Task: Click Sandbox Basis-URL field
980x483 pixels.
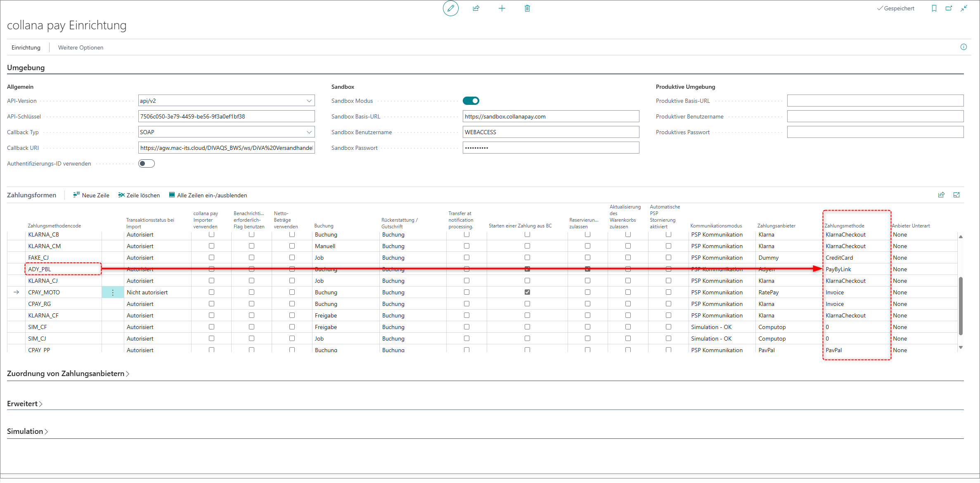Action: pyautogui.click(x=551, y=116)
